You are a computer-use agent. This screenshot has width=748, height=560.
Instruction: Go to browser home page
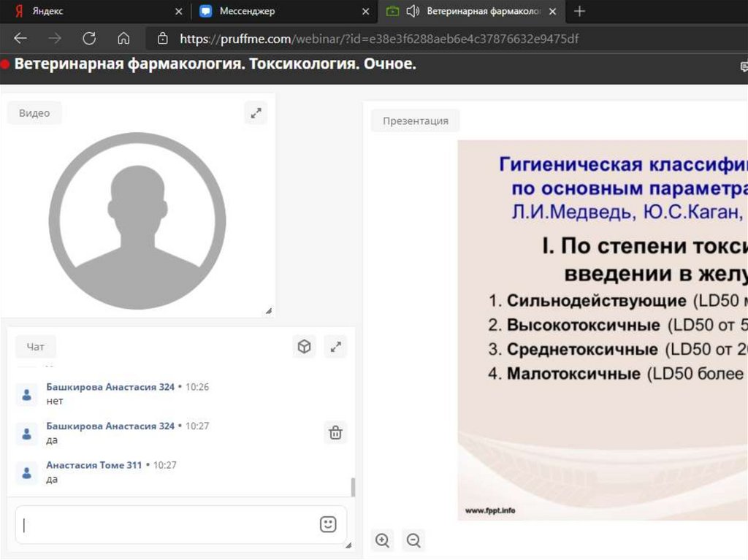click(123, 39)
